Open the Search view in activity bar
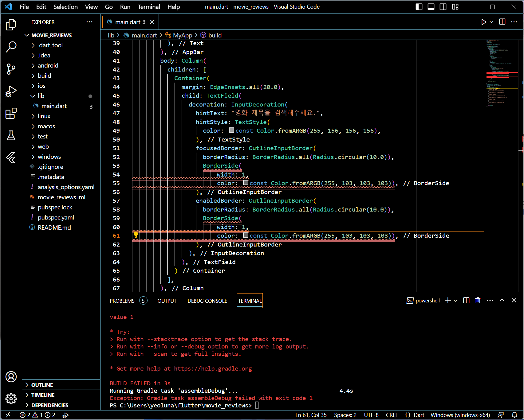The image size is (524, 420). [x=11, y=47]
